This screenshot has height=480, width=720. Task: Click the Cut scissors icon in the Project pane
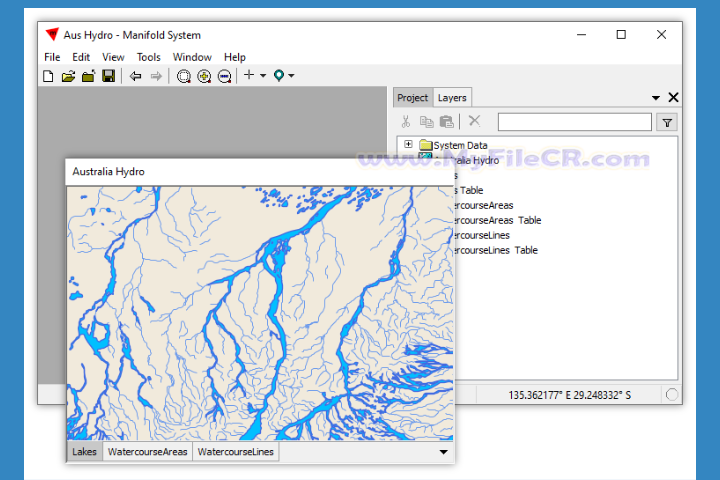point(405,122)
